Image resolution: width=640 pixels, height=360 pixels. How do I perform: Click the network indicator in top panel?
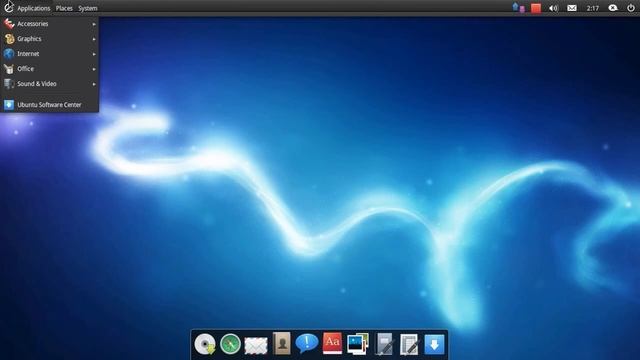click(x=518, y=8)
